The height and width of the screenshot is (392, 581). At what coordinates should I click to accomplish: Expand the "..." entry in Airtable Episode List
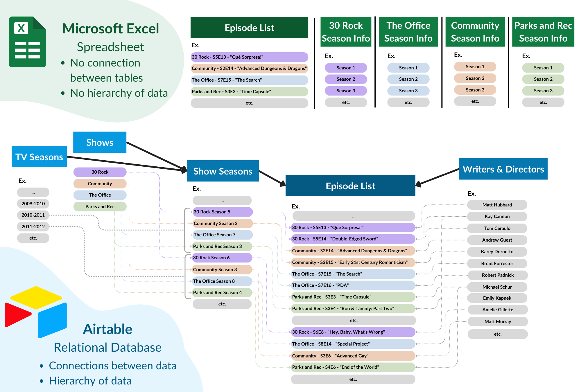(354, 216)
